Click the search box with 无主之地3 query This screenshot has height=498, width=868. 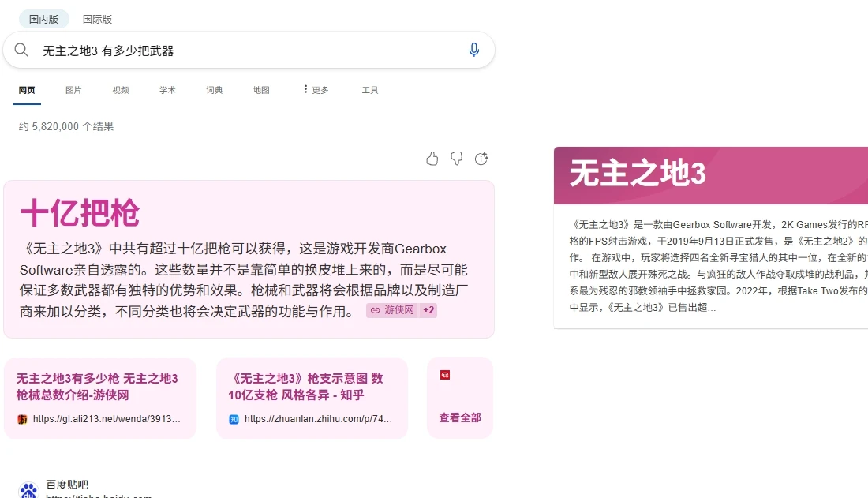coord(249,51)
